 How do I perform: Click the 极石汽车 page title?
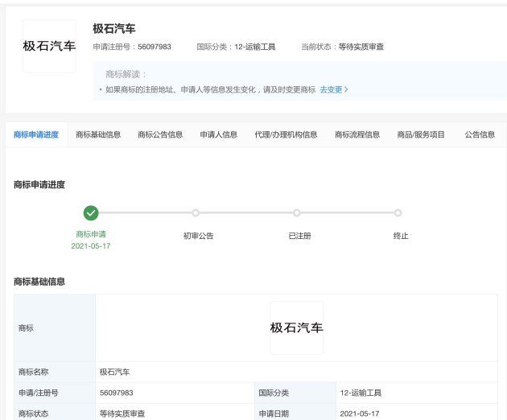click(x=113, y=28)
